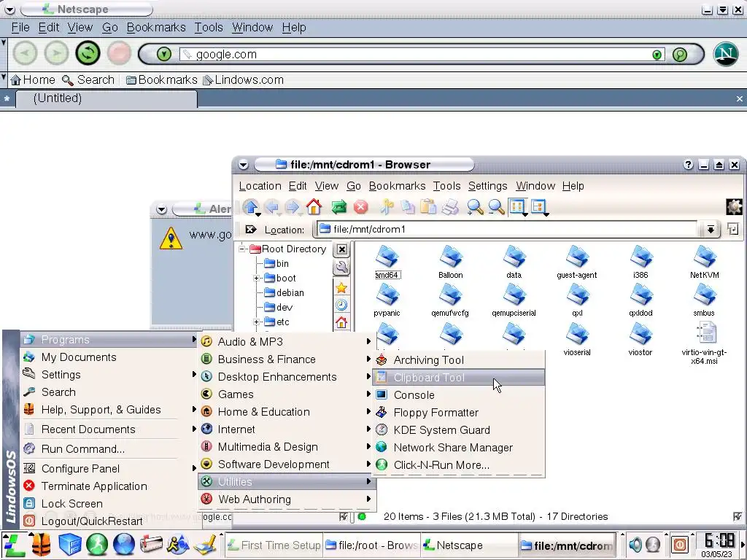
Task: Click the sidebar wrench configure icon
Action: [341, 268]
